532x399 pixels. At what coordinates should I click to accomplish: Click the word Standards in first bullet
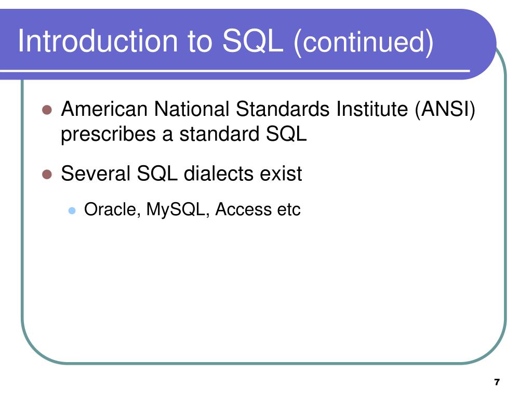tap(282, 109)
